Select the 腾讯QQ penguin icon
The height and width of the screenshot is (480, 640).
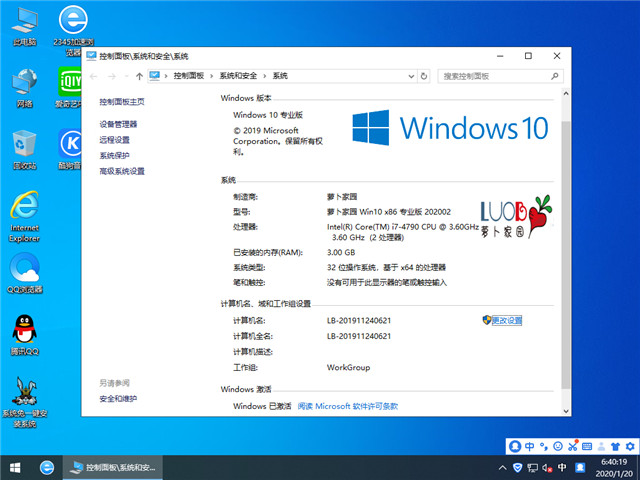coord(24,335)
